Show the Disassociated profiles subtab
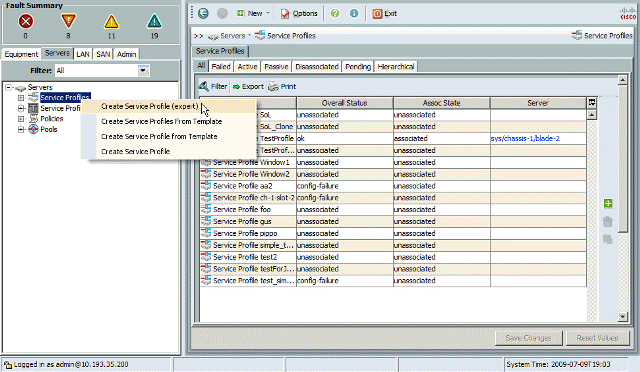The height and width of the screenshot is (372, 640). 317,67
